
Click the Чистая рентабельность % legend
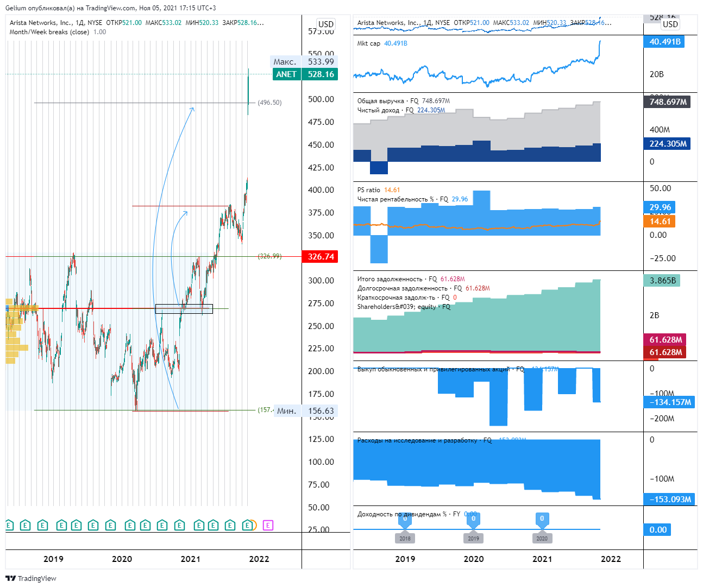[x=412, y=199]
